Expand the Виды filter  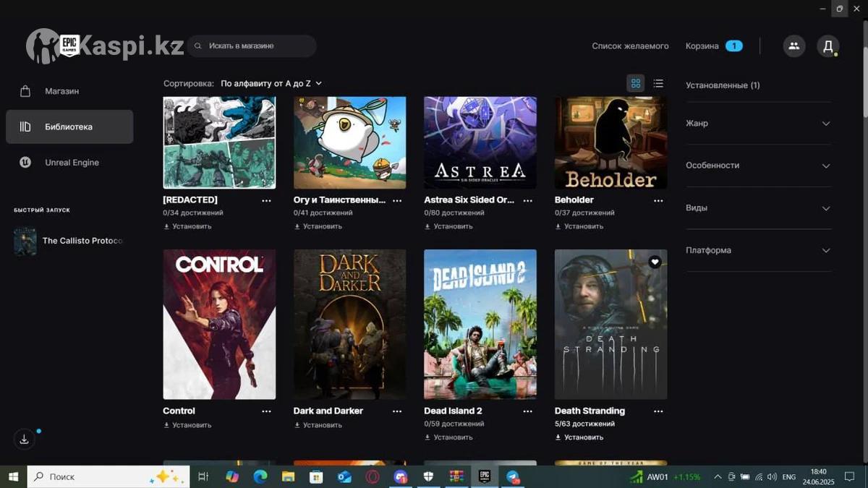pyautogui.click(x=758, y=208)
